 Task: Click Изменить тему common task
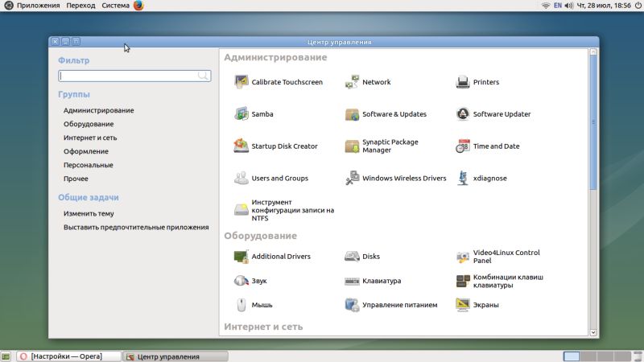(89, 213)
